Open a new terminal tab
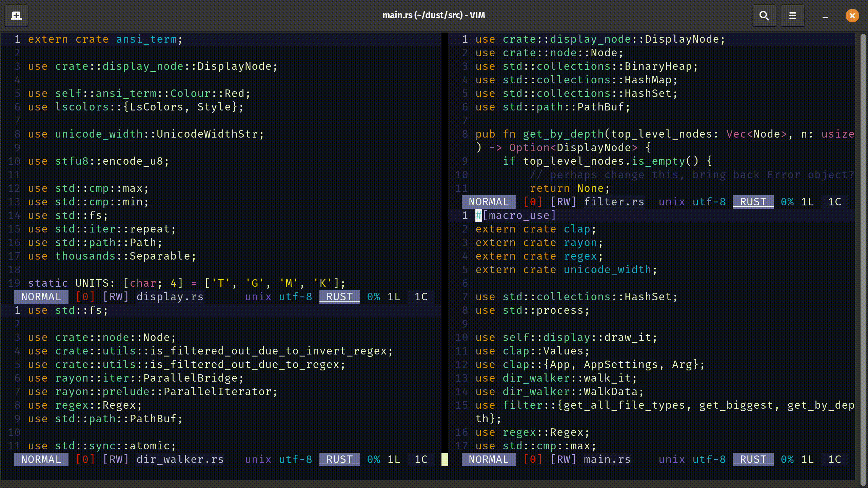This screenshot has width=868, height=488. tap(16, 15)
